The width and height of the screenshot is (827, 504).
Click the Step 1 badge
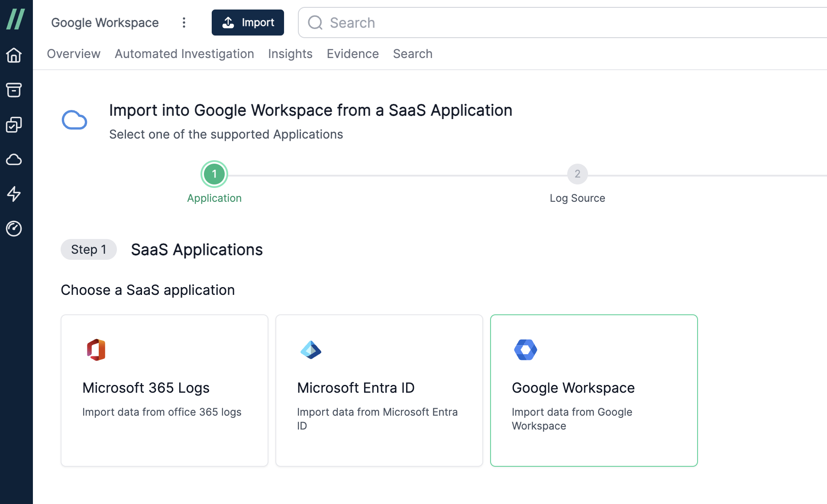tap(89, 249)
